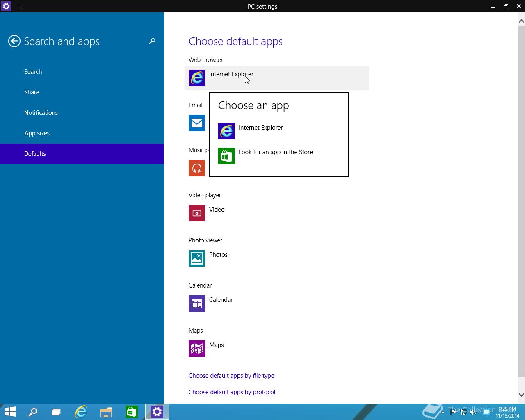Open File Explorer from the taskbar

[x=106, y=412]
